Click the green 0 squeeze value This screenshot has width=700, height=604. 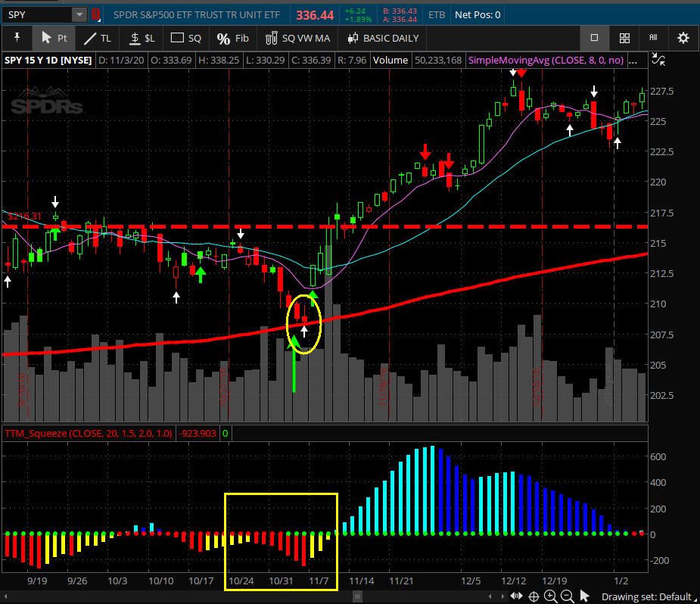click(225, 433)
